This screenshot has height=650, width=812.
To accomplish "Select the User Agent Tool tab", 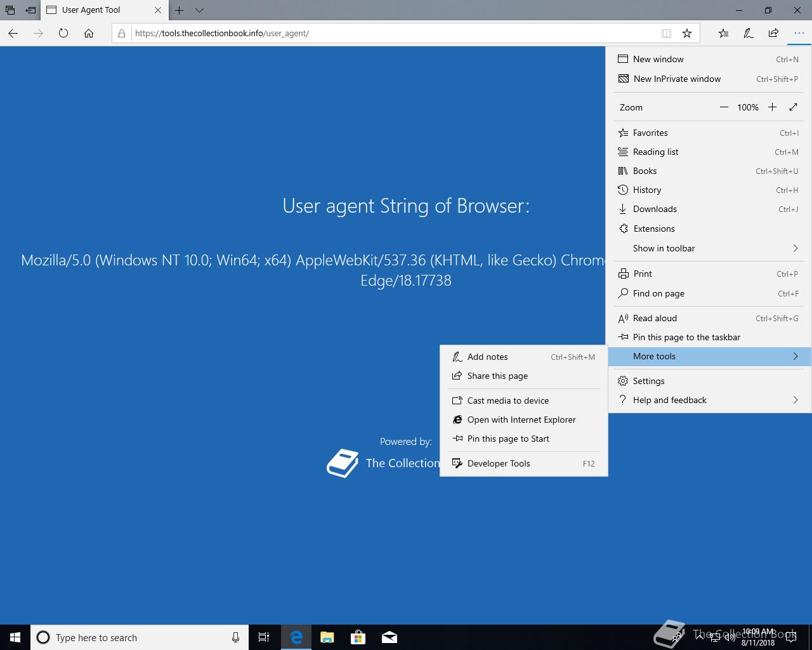I will click(105, 10).
